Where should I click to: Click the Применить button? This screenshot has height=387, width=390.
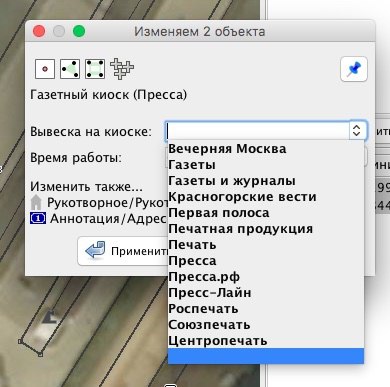[123, 251]
